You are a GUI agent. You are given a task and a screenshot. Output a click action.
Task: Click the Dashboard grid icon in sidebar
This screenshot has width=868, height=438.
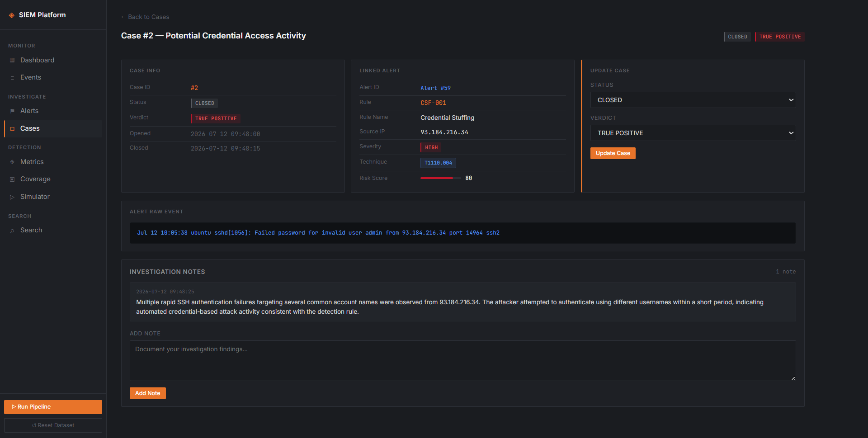[12, 60]
